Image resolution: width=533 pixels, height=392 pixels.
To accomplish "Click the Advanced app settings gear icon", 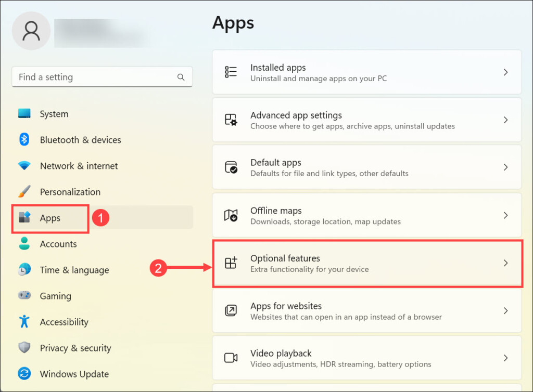I will click(x=231, y=120).
